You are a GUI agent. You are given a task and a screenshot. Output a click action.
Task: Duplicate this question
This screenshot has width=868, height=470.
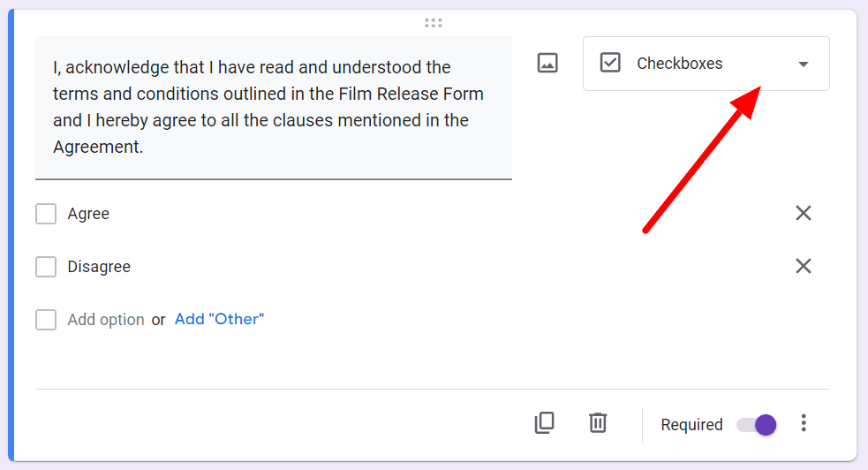click(x=544, y=423)
